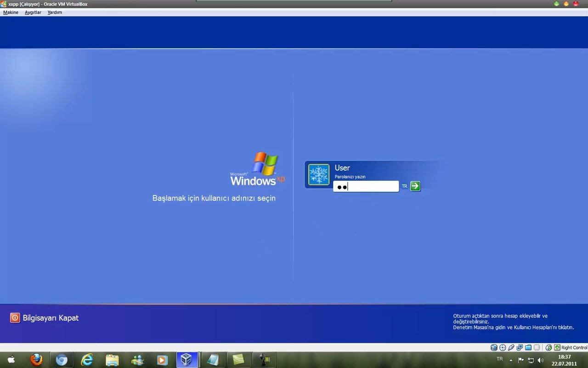Submit password with green arrow button
The width and height of the screenshot is (588, 368).
pyautogui.click(x=415, y=186)
